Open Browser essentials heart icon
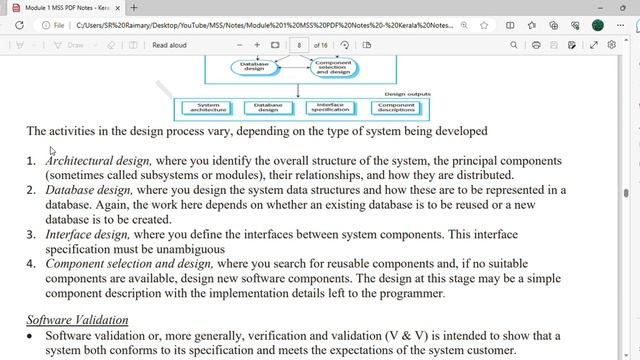The height and width of the screenshot is (360, 640). (575, 25)
